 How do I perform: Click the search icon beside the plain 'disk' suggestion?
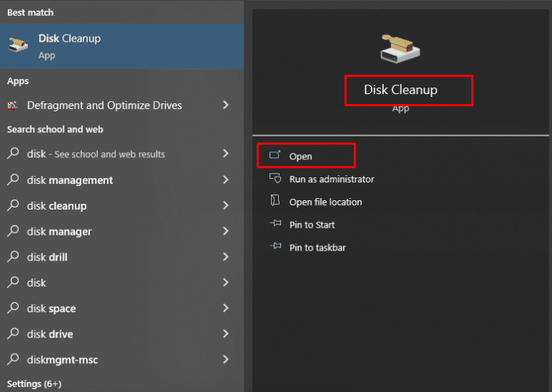(13, 282)
